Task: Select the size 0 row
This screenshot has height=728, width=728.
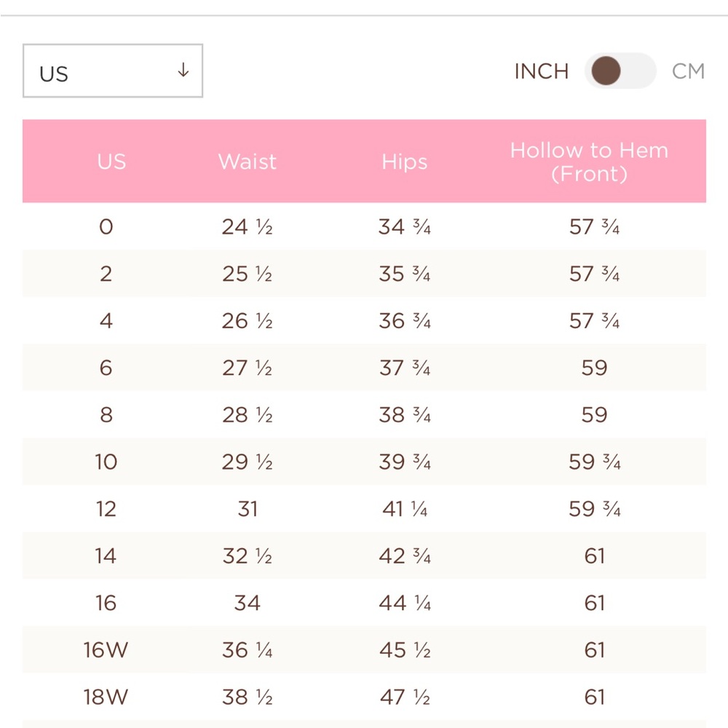Action: (365, 226)
